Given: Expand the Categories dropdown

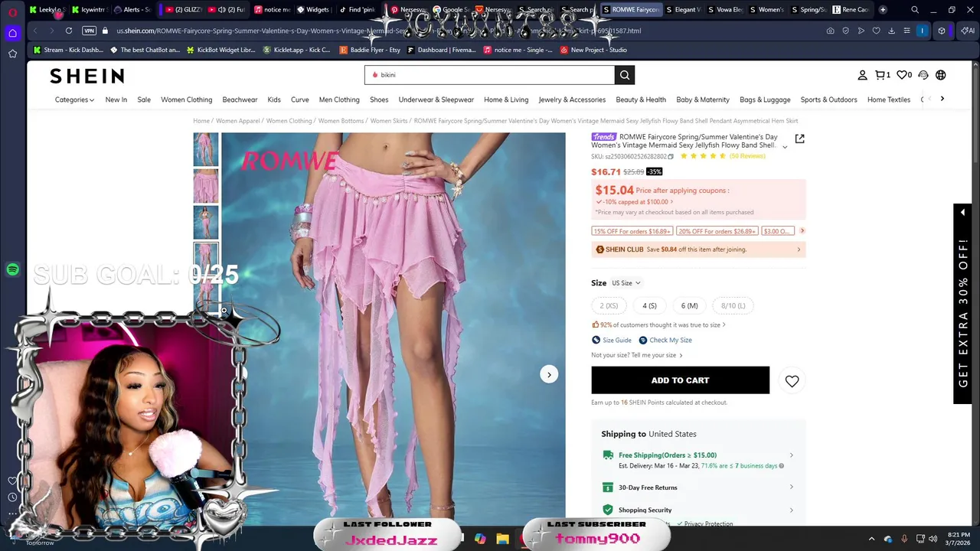Looking at the screenshot, I should tap(74, 99).
